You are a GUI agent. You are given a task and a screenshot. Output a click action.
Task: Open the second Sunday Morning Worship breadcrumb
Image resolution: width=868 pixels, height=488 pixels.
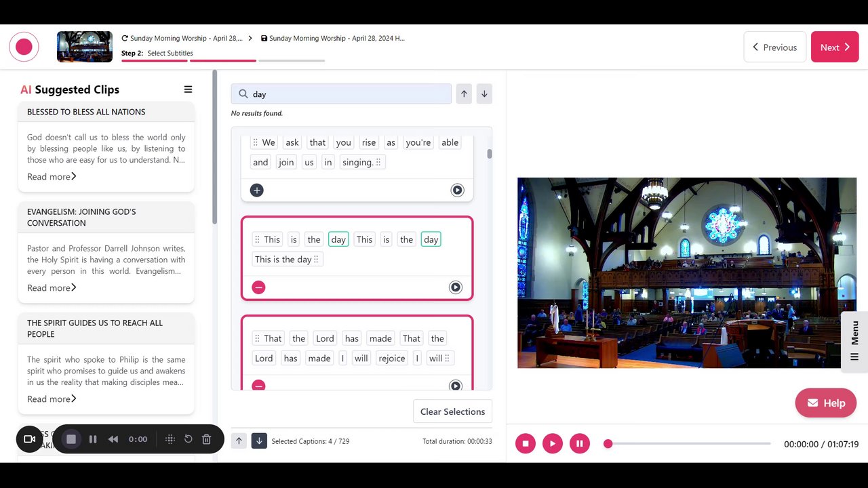[x=333, y=39]
